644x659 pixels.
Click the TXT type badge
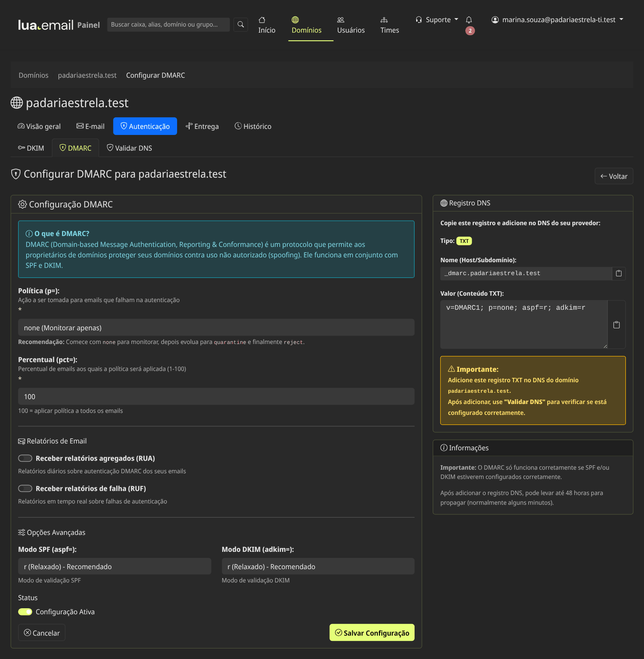[x=464, y=241]
